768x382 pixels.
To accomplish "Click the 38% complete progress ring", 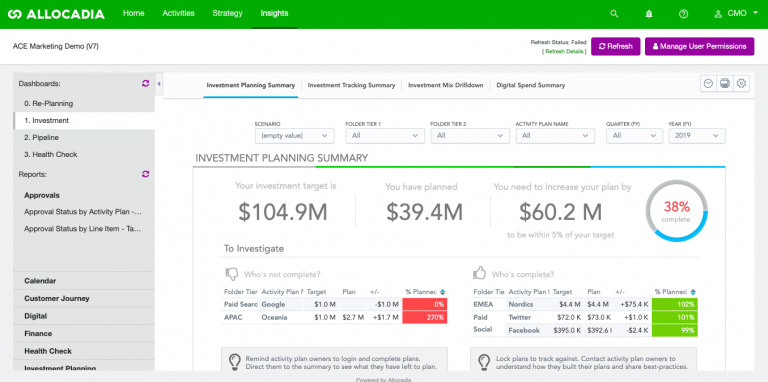I will click(x=676, y=211).
